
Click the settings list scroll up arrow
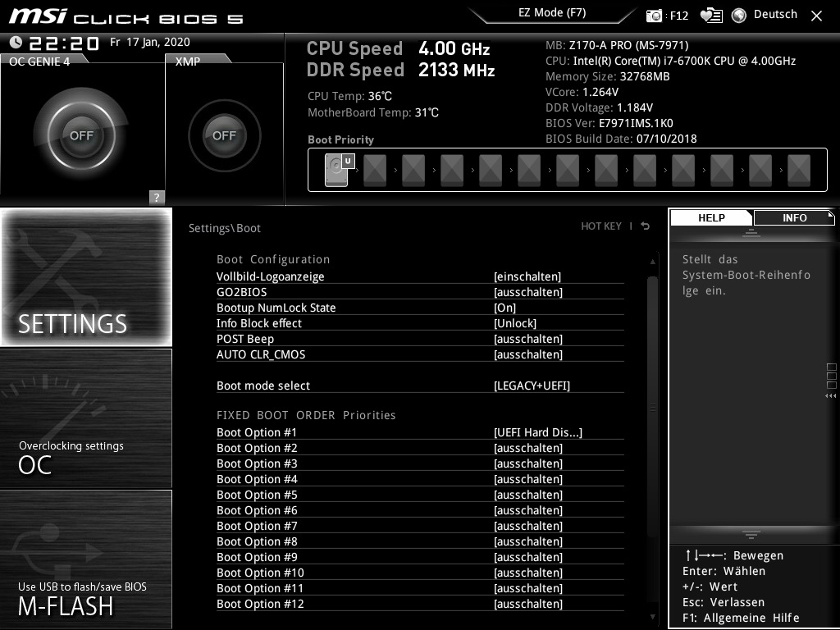tap(652, 262)
